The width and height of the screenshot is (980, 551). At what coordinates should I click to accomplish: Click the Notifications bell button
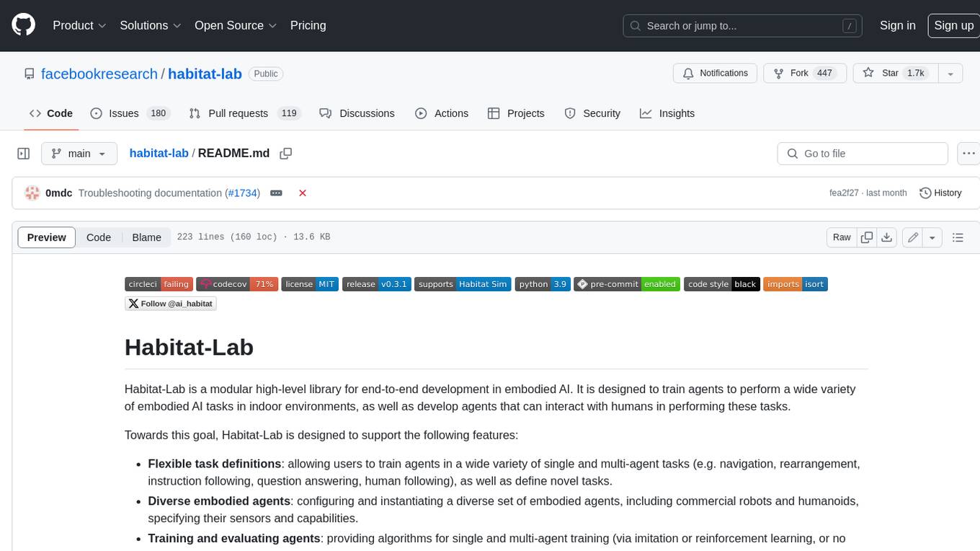coord(715,74)
